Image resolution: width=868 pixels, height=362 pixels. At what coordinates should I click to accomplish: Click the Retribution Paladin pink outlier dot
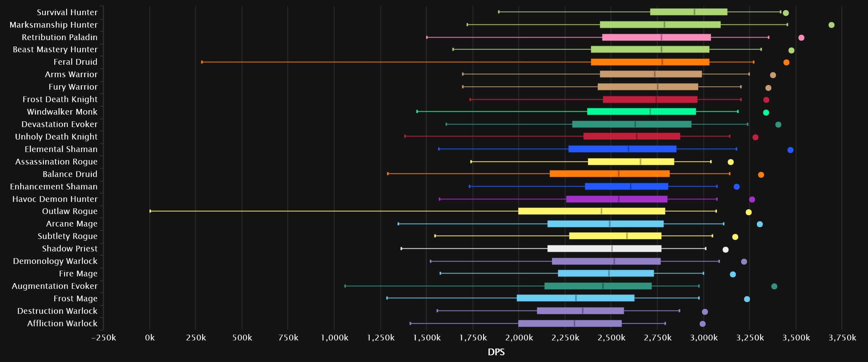(801, 38)
